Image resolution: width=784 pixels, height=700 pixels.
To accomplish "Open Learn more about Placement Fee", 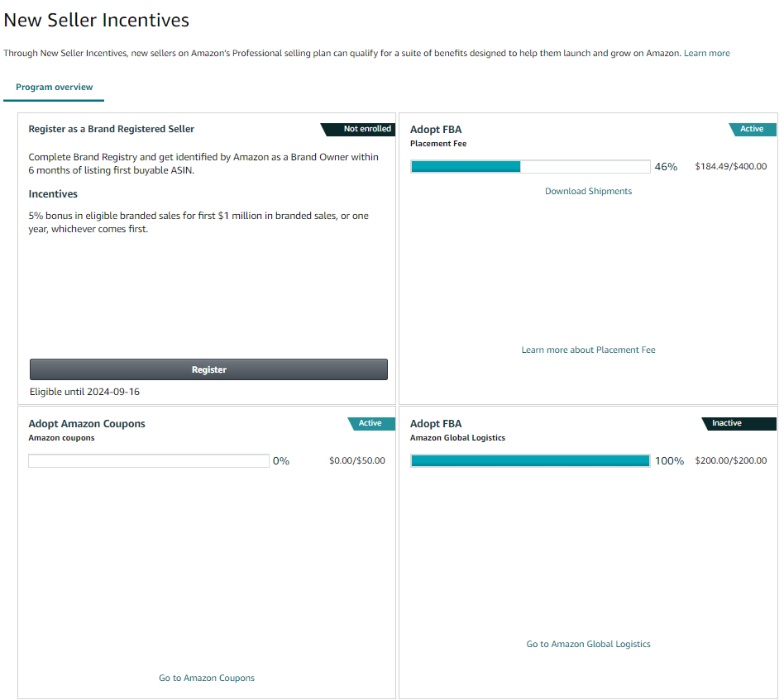I will click(588, 350).
